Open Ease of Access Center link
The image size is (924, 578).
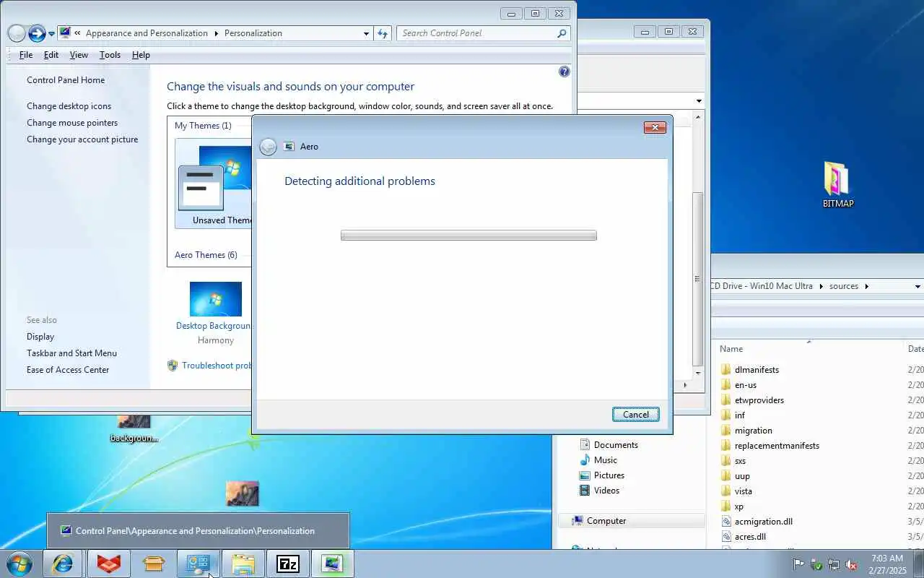68,370
